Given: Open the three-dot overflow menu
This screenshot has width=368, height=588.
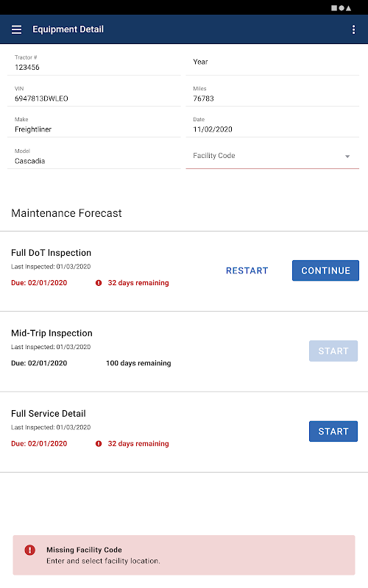Looking at the screenshot, I should click(x=353, y=29).
